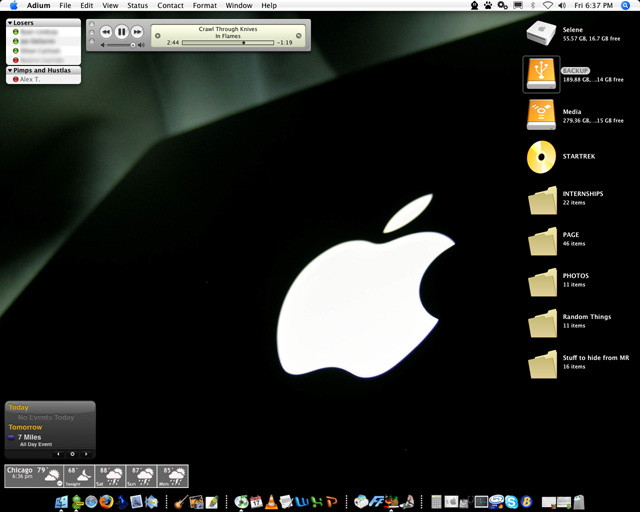Launch Microsoft Excel from the Dock
This screenshot has height=512, width=640.
(x=317, y=501)
